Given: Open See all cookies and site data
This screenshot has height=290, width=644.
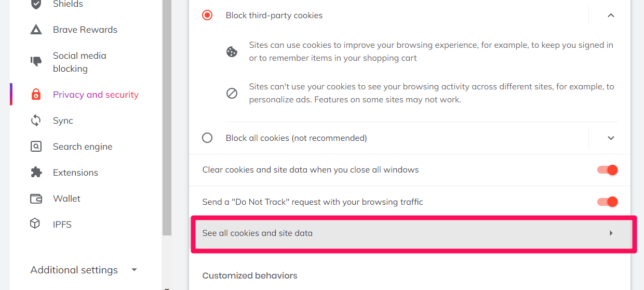Looking at the screenshot, I should [x=411, y=233].
